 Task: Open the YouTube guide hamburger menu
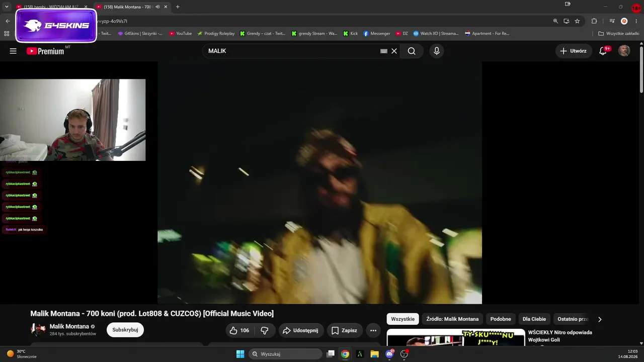click(x=13, y=51)
